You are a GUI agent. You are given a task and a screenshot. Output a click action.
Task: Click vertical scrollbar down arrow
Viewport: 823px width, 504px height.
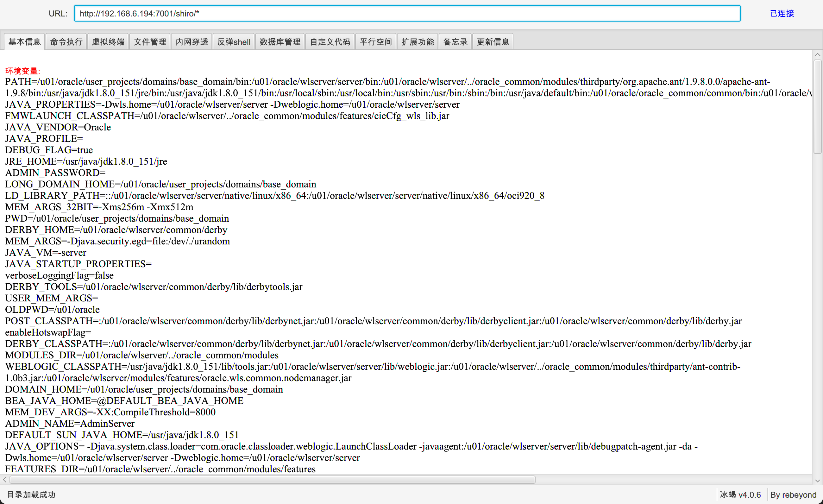(x=817, y=481)
